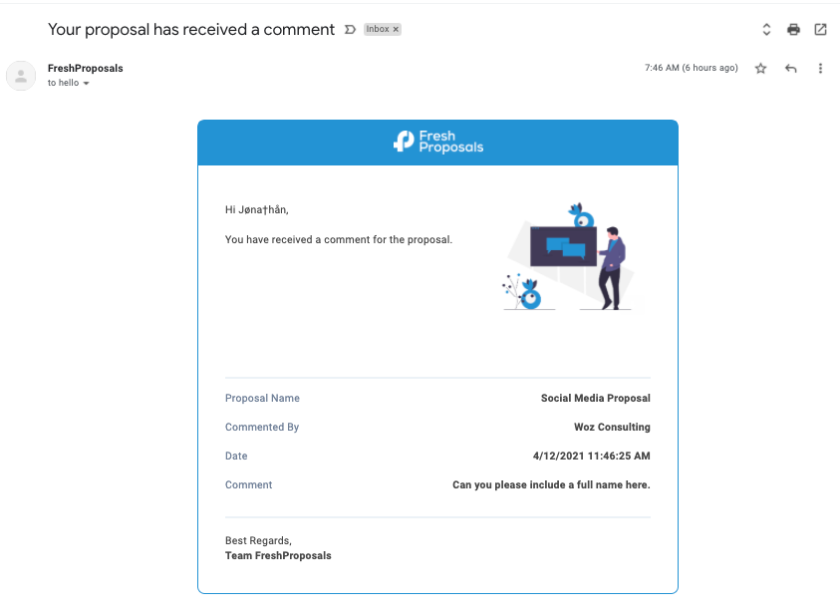
Task: Click 'You have received a comment' text
Action: coord(339,239)
